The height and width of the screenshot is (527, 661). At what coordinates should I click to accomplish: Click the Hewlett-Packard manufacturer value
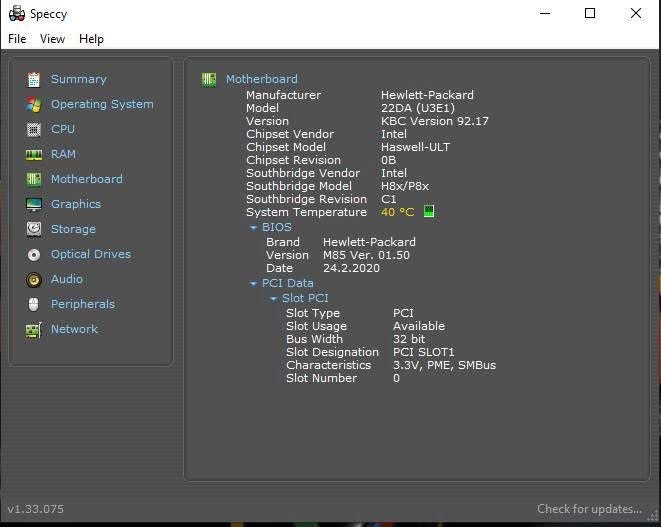pyautogui.click(x=427, y=95)
